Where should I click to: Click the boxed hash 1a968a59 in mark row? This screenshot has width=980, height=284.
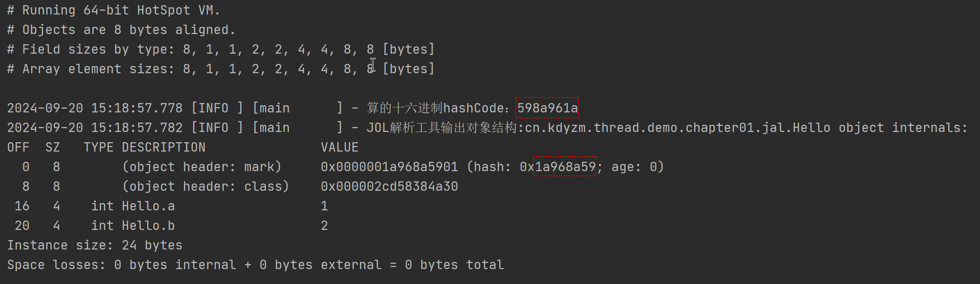point(565,166)
